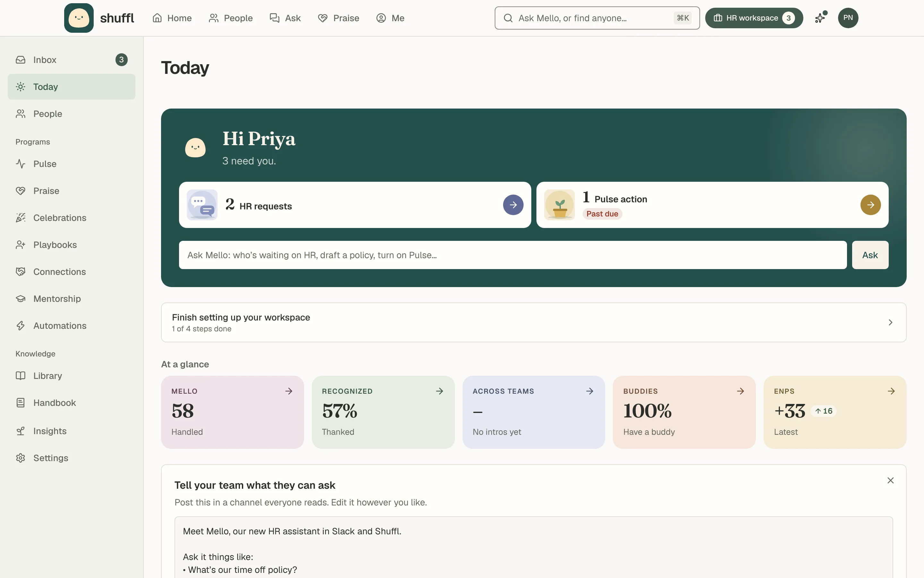Click the Mello face in greeting banner
Viewport: 924px width, 578px height.
pos(195,148)
